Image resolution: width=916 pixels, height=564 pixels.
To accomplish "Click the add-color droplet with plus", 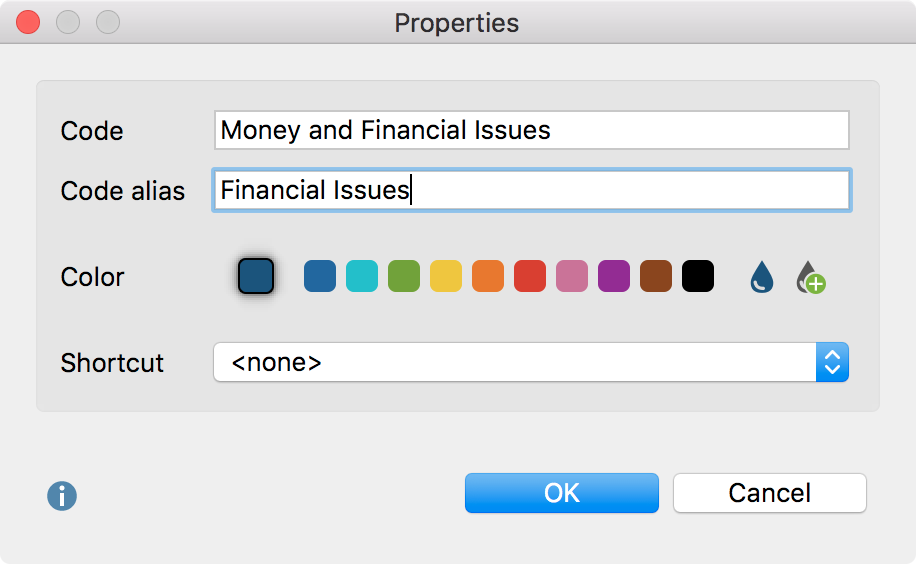I will point(810,277).
